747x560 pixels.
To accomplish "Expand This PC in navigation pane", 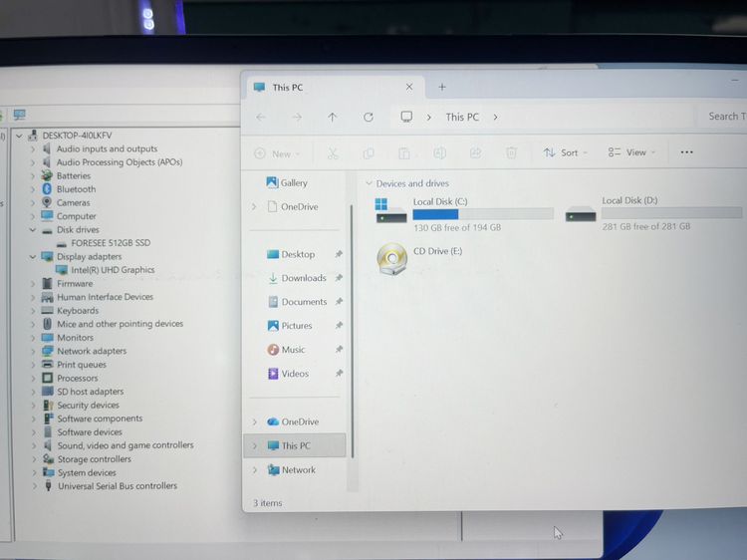I will coord(255,445).
